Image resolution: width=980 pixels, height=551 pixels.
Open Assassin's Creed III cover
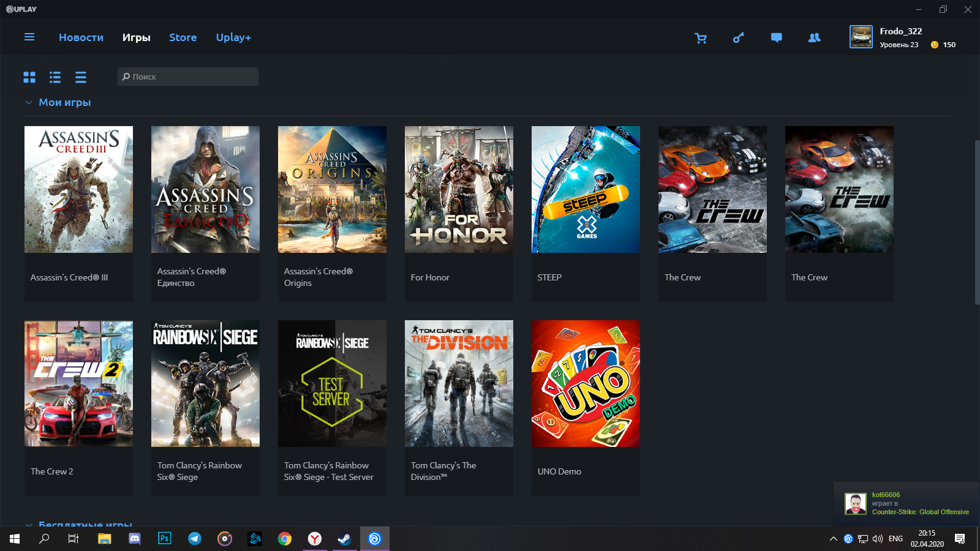point(78,189)
